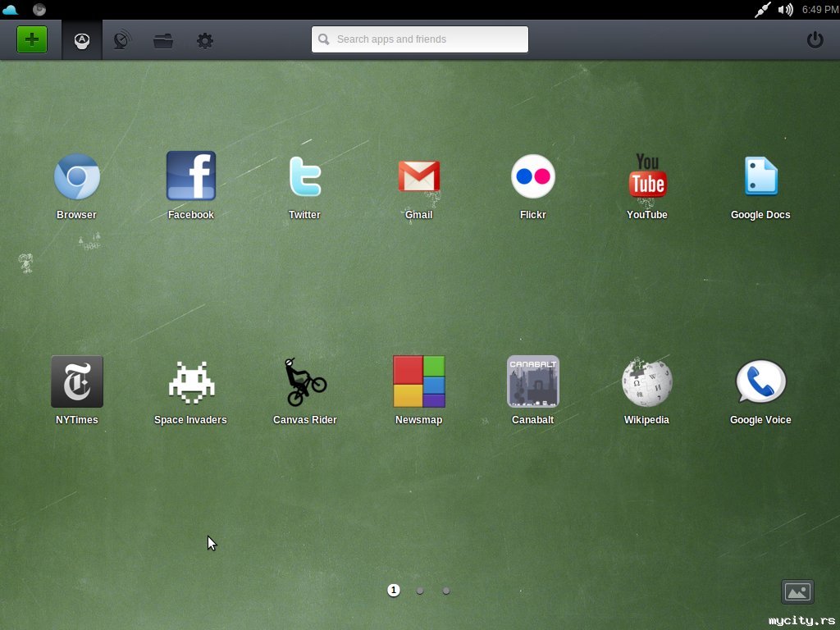This screenshot has width=840, height=630.
Task: Click the green plus add-app button
Action: click(32, 39)
